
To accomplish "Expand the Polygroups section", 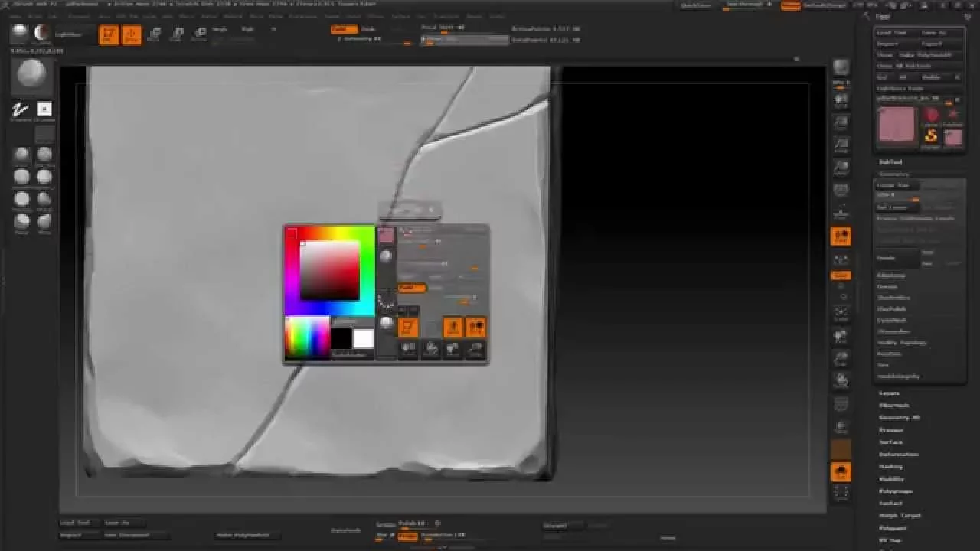I will pos(896,491).
